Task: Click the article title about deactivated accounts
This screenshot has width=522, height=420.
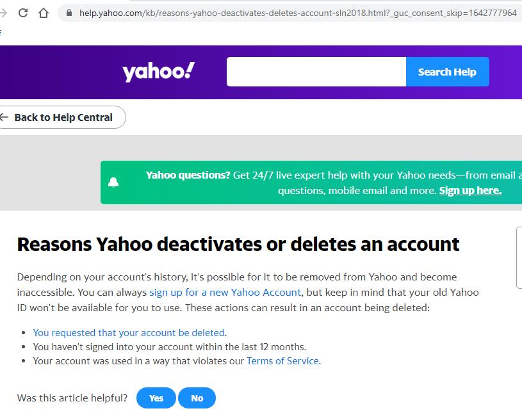Action: point(238,245)
